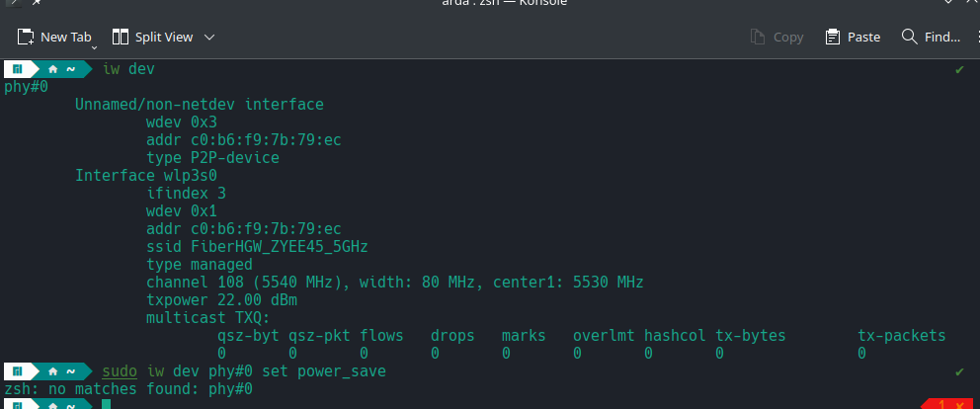Screen dimensions: 980x409
Task: Click the home icon on the 'sudo iw' prompt
Action: [52, 371]
